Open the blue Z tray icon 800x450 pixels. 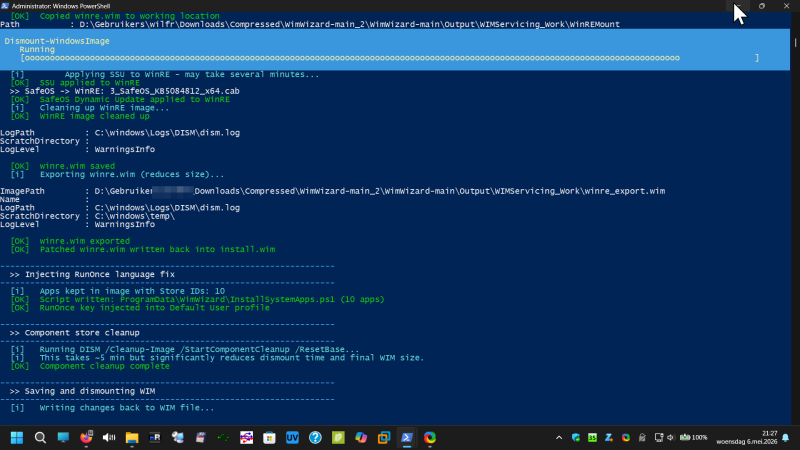pyautogui.click(x=609, y=437)
